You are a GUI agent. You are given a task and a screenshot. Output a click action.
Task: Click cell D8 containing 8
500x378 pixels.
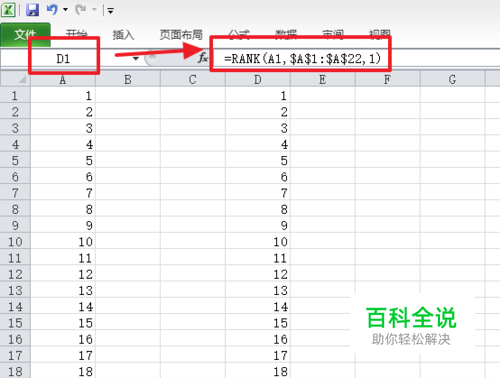(x=258, y=209)
